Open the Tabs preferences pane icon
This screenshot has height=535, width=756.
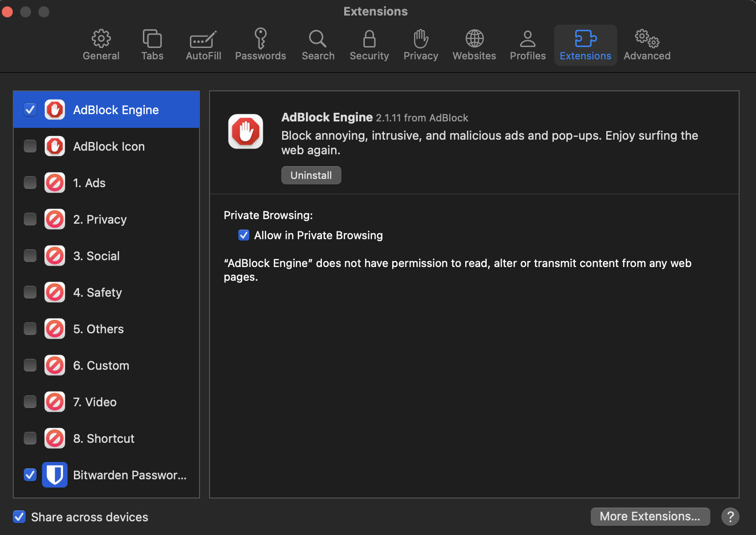(x=152, y=39)
